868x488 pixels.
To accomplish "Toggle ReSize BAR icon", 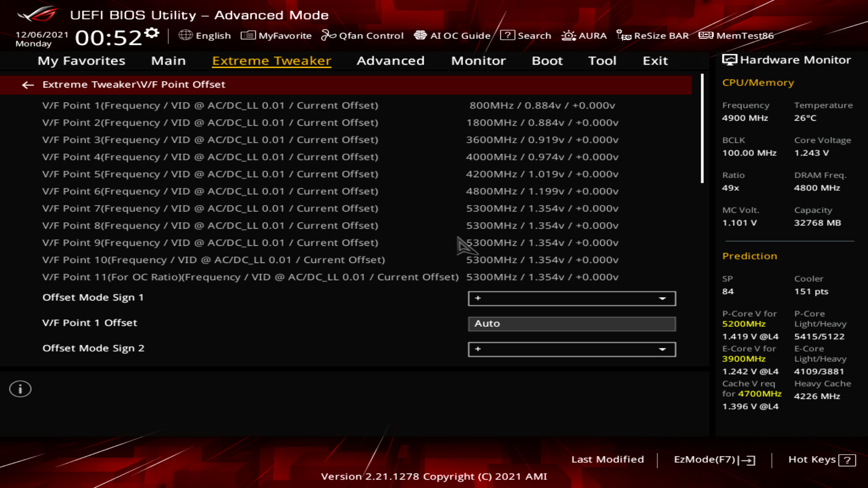I will click(x=624, y=35).
